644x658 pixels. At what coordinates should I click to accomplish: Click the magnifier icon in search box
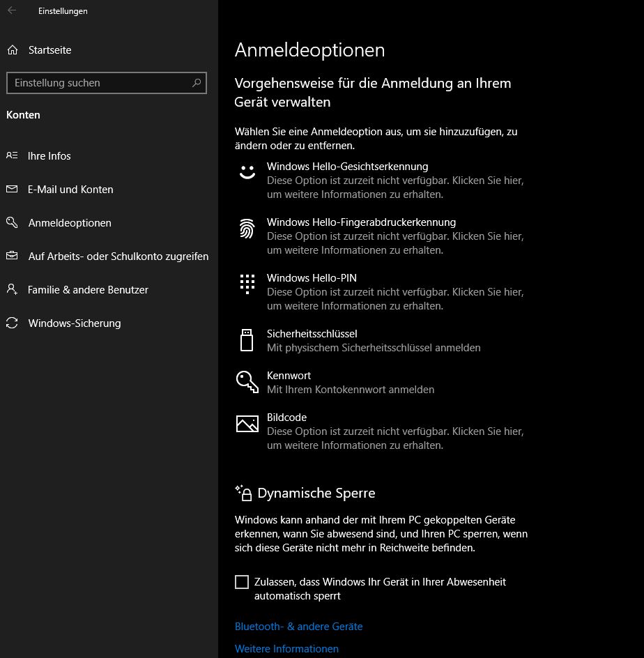click(x=197, y=83)
